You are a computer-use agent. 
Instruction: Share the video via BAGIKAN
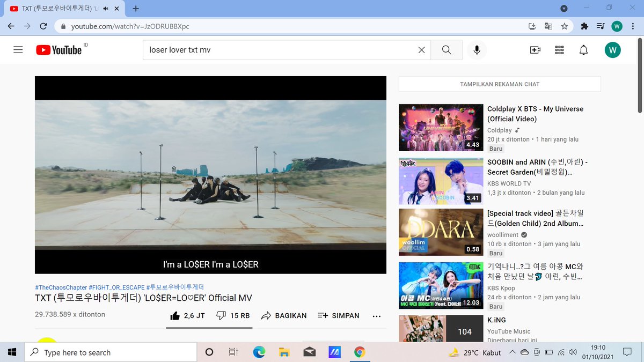(283, 316)
